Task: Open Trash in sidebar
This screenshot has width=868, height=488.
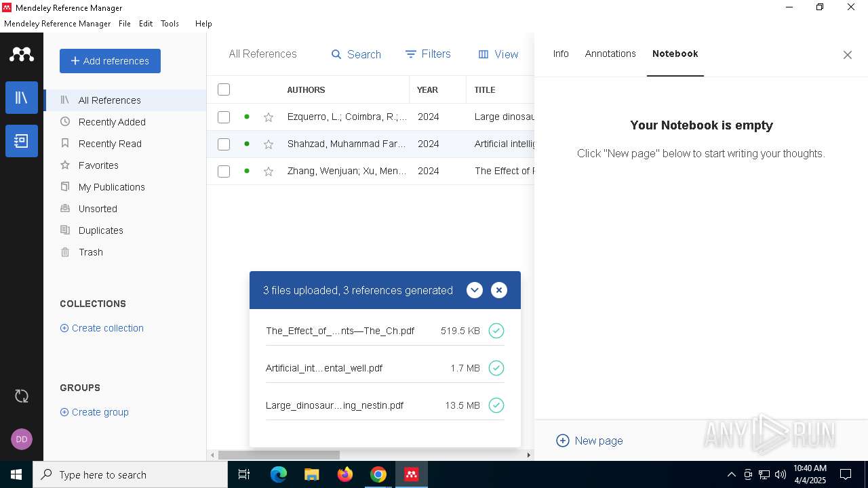Action: click(125, 252)
